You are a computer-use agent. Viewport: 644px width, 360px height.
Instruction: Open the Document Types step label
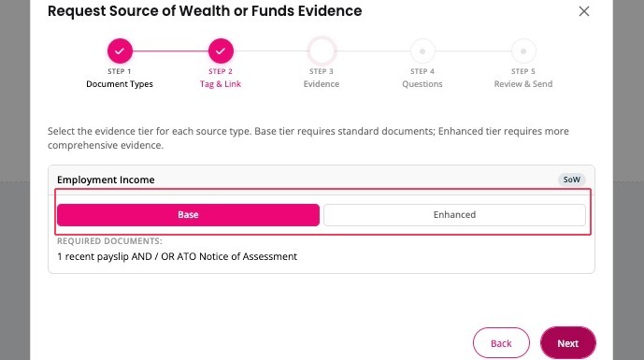tap(120, 84)
